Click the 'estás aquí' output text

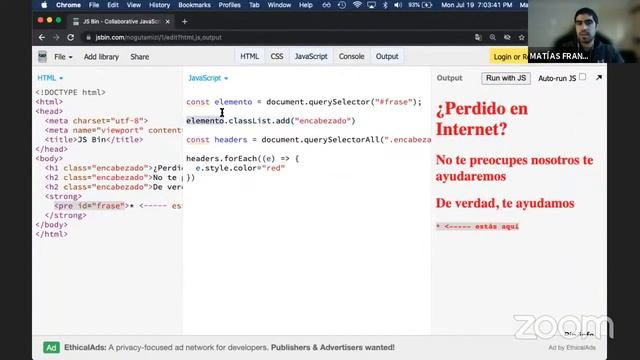point(496,226)
